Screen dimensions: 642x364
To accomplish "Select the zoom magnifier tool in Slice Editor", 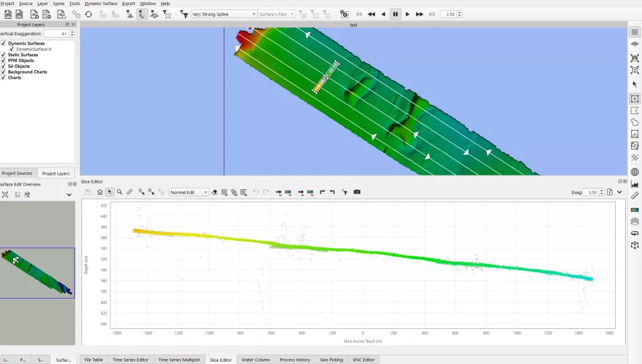I will pyautogui.click(x=119, y=192).
